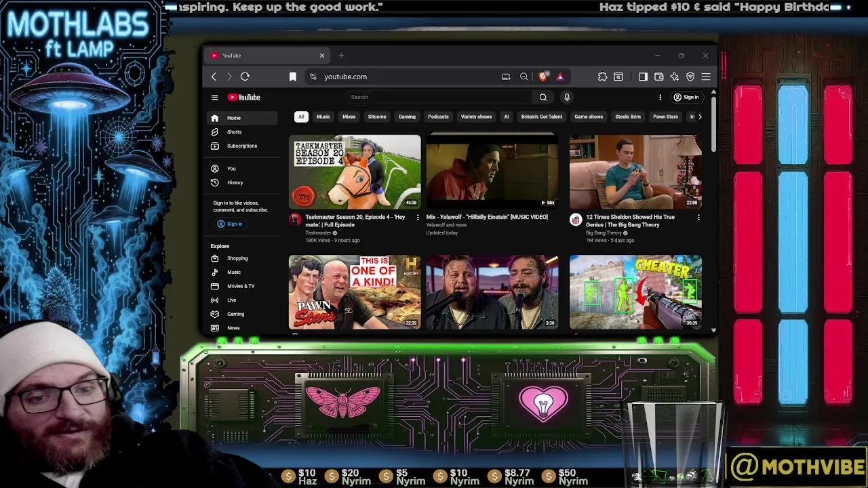868x488 pixels.
Task: Select the All filter chip
Action: [x=301, y=117]
